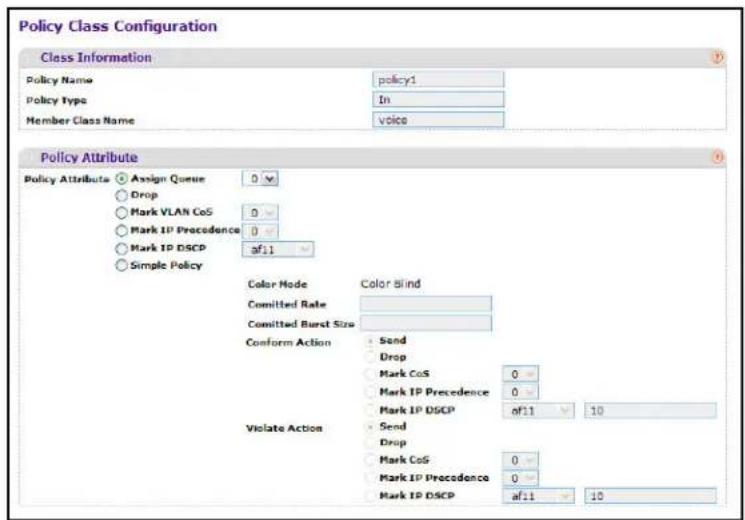
Task: Select the Assign Queue radio button
Action: pos(122,179)
